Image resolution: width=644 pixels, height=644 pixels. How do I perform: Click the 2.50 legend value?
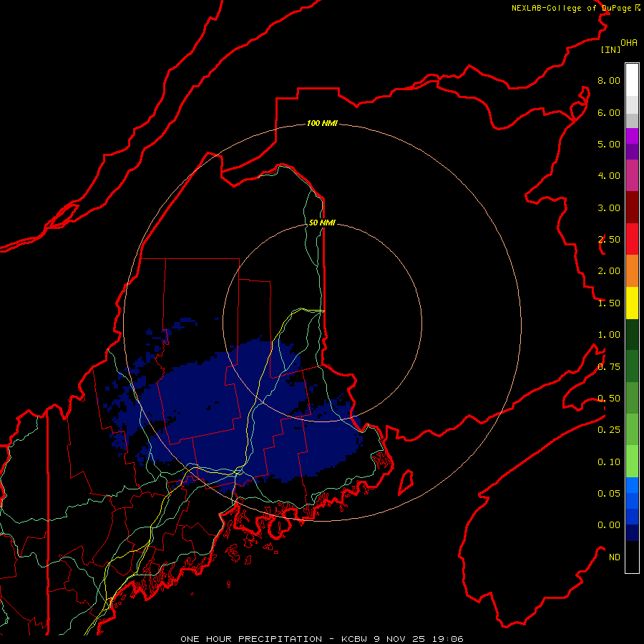[609, 240]
